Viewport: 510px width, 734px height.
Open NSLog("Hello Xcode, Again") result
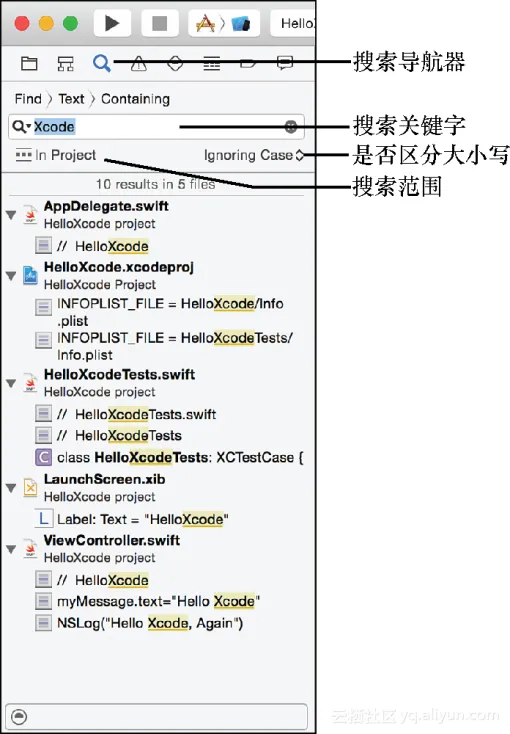click(x=150, y=623)
